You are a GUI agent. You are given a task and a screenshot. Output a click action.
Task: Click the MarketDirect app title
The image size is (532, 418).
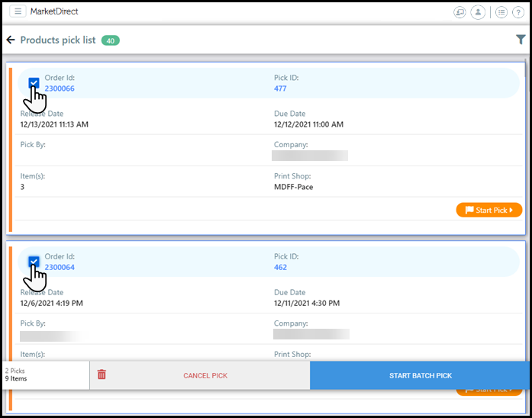pos(53,11)
